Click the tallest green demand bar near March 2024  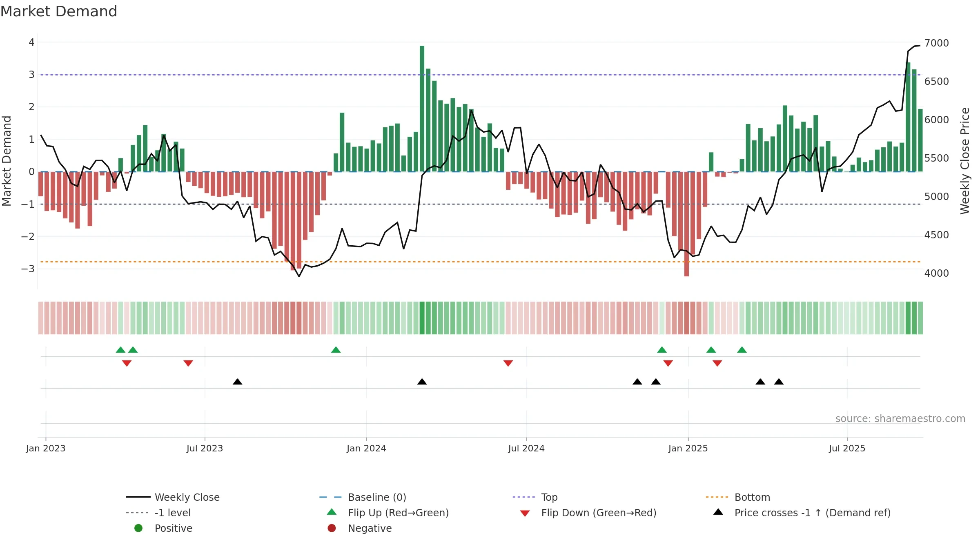pos(422,109)
